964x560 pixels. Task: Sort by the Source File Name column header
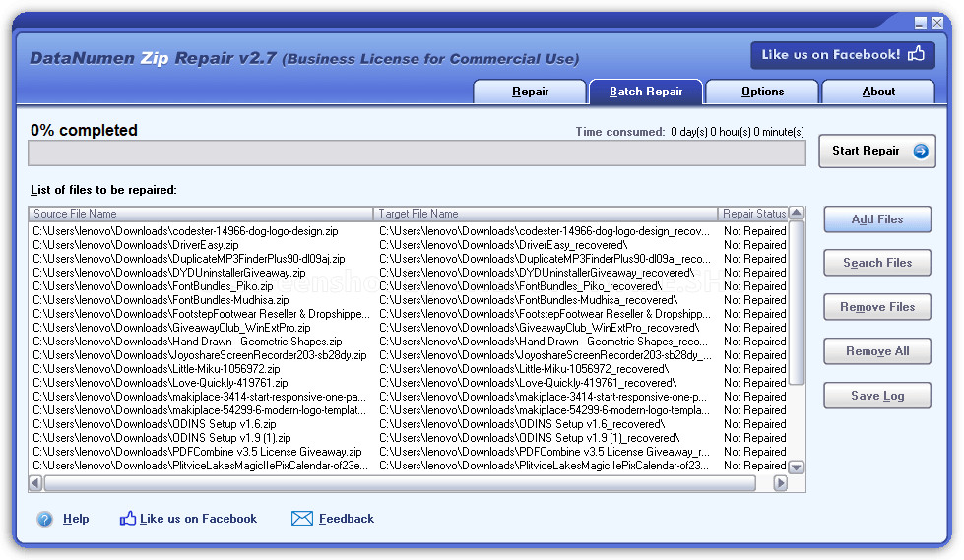tap(201, 214)
